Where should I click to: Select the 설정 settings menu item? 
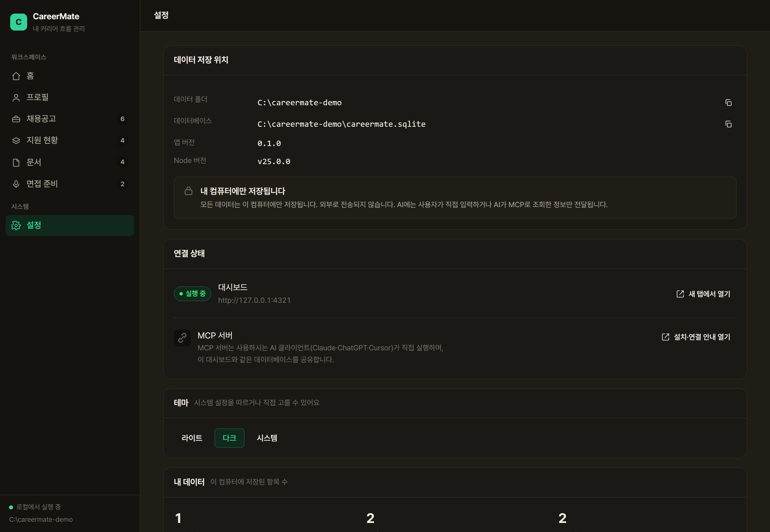coord(70,225)
